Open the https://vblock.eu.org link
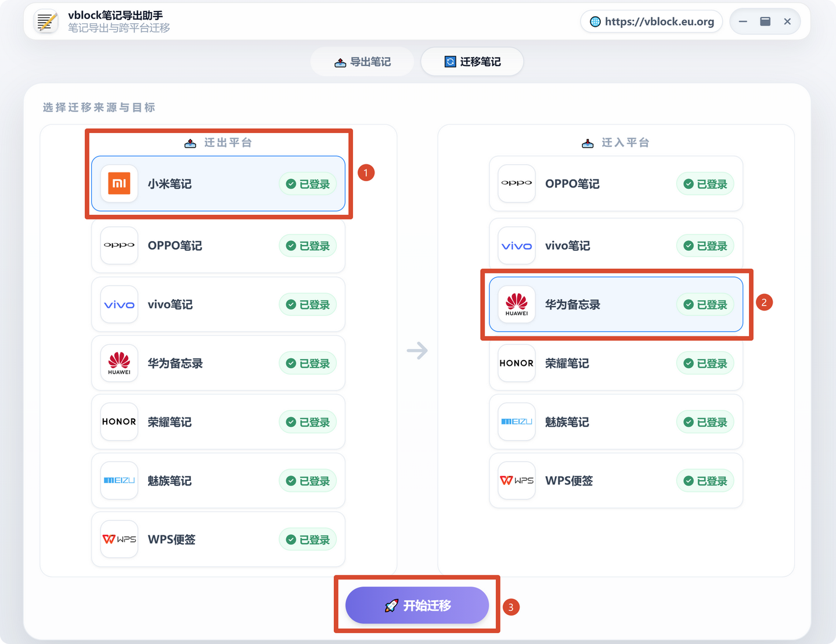The image size is (836, 644). tap(651, 21)
